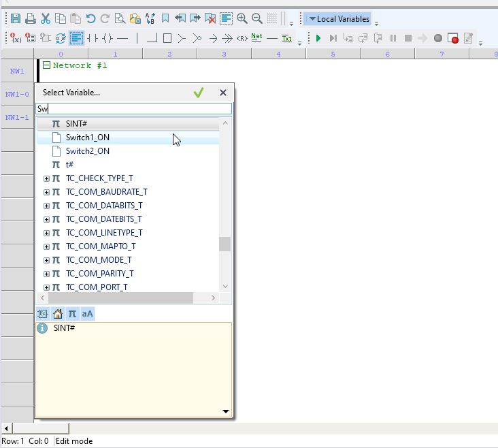The image size is (498, 448).
Task: Open overflow options beside Local Variables
Action: click(376, 24)
